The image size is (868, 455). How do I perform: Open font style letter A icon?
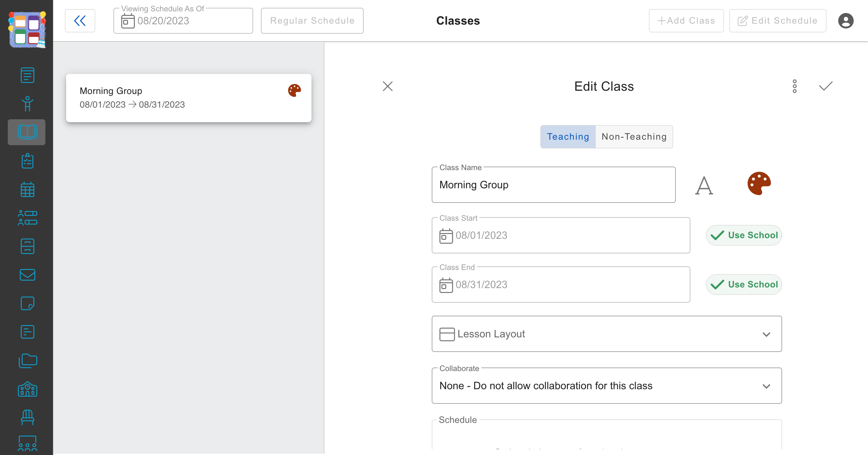pos(704,185)
